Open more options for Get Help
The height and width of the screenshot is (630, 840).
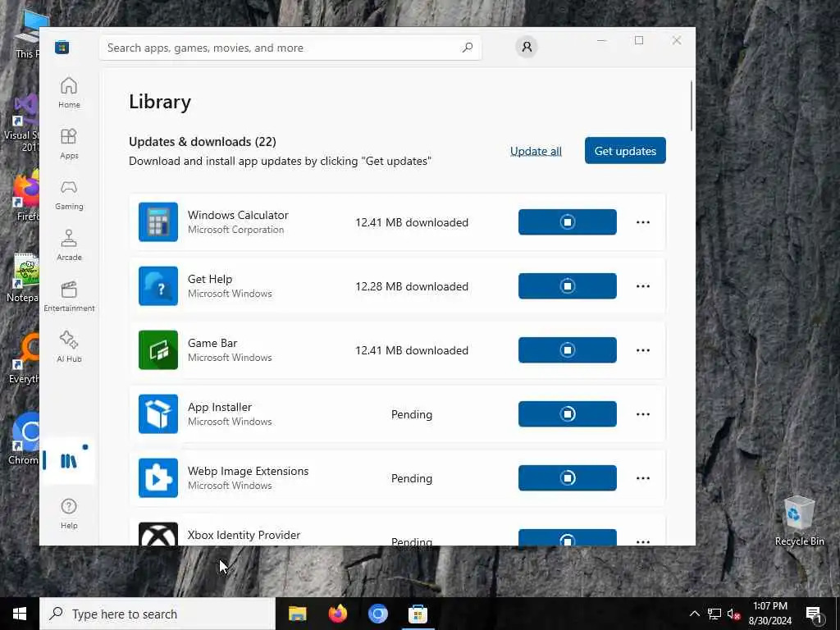tap(643, 286)
